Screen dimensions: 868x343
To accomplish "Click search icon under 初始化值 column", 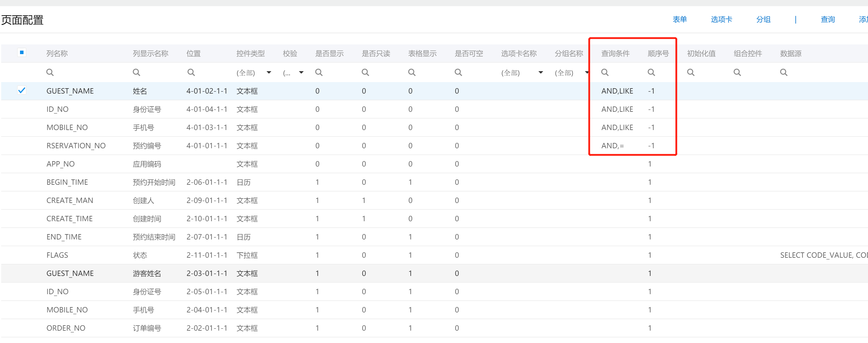I will [691, 72].
